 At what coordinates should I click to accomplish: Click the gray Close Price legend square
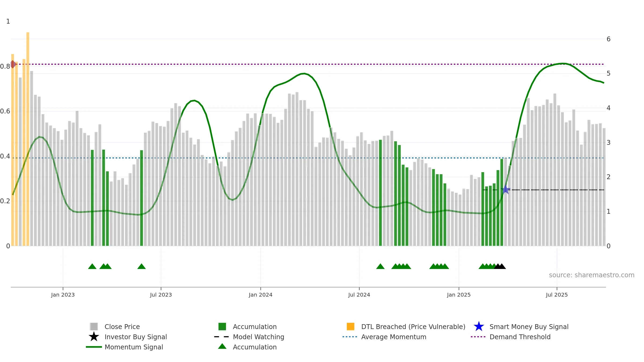(x=94, y=327)
